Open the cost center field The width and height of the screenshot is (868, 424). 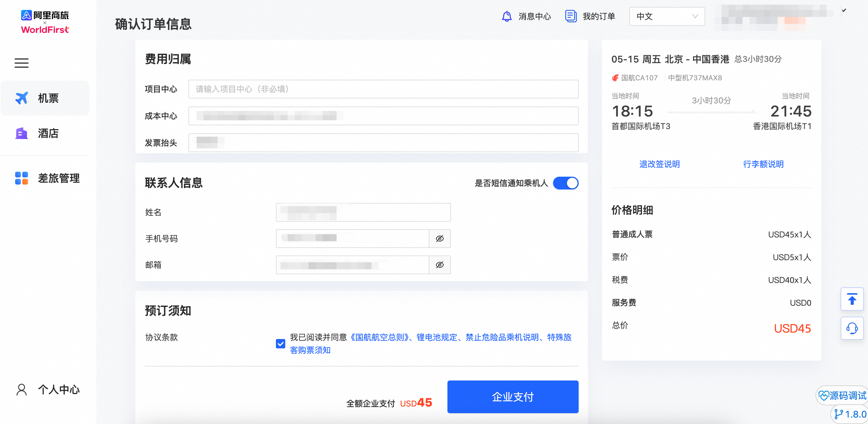click(x=383, y=116)
